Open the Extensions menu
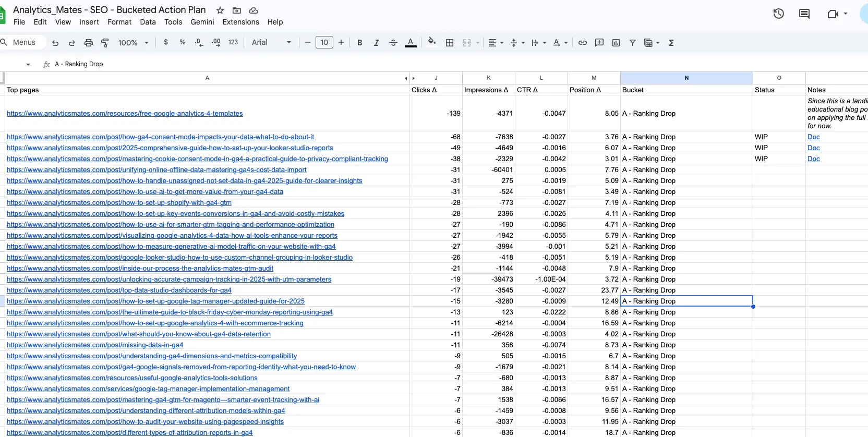The height and width of the screenshot is (437, 868). click(240, 22)
